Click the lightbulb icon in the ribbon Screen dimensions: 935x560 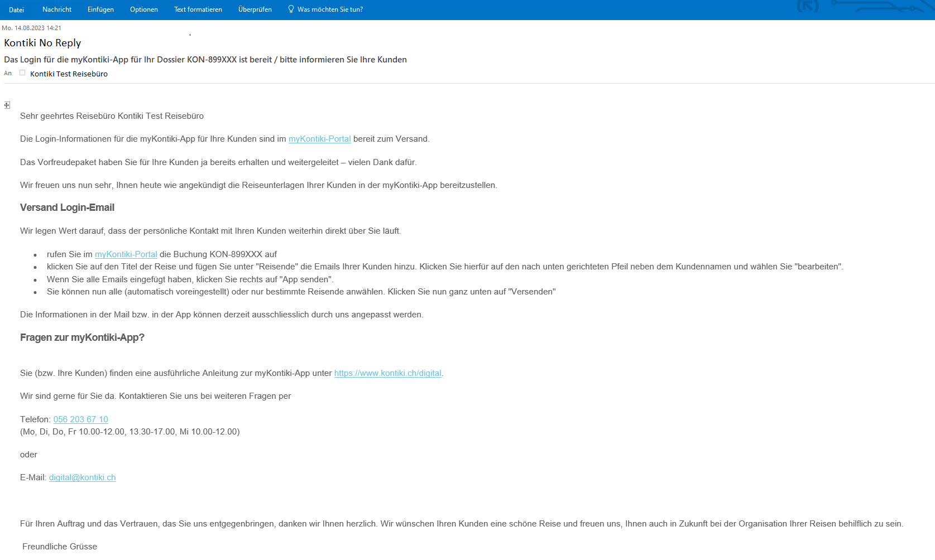pos(291,9)
